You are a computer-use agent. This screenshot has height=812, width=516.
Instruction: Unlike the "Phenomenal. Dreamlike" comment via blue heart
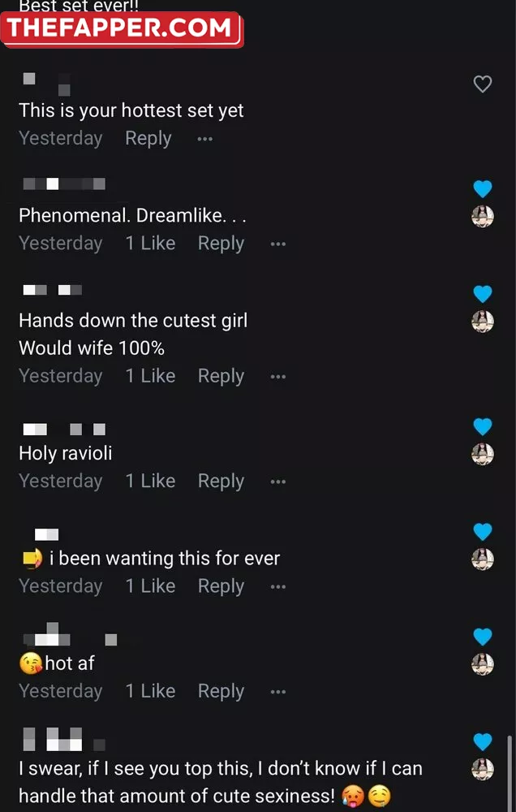click(x=483, y=189)
